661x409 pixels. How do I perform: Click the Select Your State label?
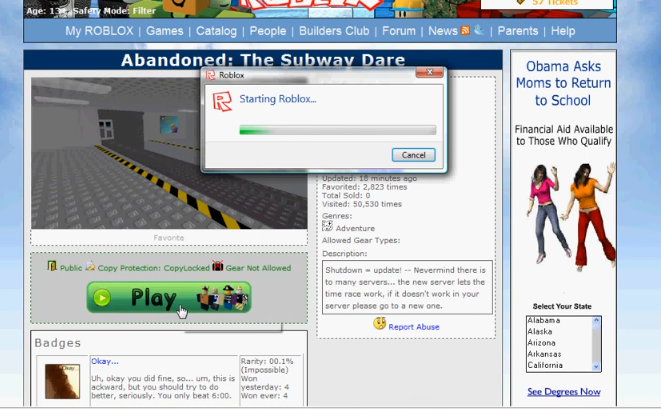click(x=562, y=307)
